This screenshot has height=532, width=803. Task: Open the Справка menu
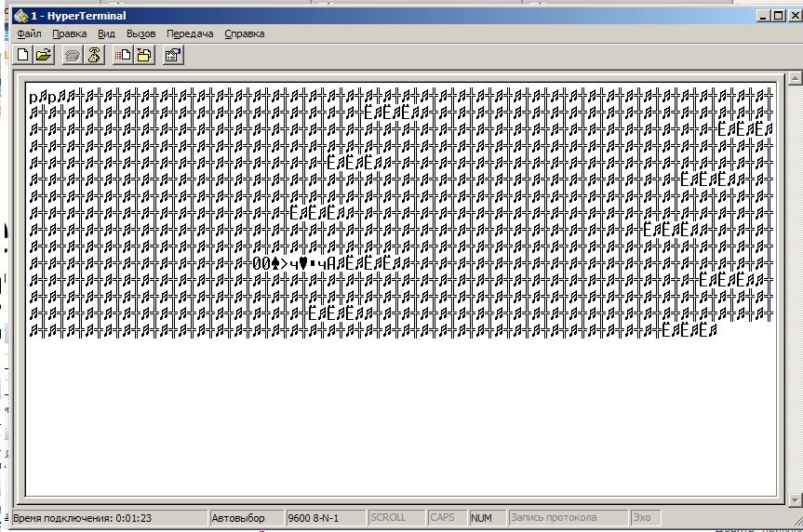pyautogui.click(x=245, y=33)
